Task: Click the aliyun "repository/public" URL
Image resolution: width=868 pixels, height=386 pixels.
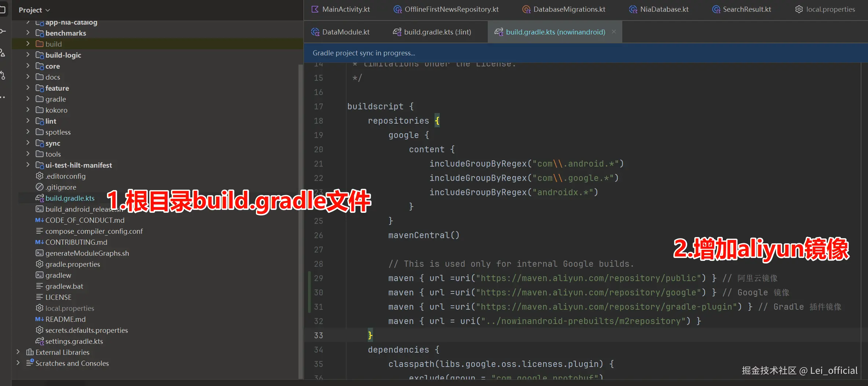Action: tap(589, 278)
